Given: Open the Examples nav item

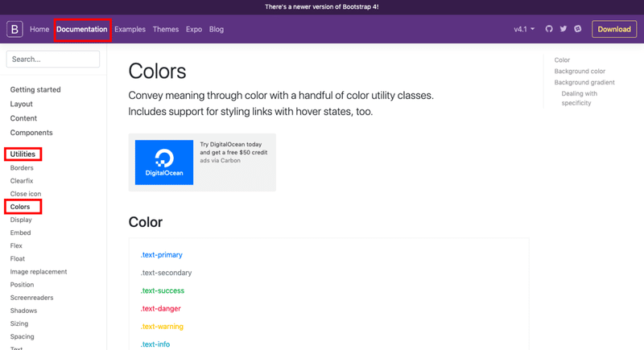Looking at the screenshot, I should [x=130, y=30].
